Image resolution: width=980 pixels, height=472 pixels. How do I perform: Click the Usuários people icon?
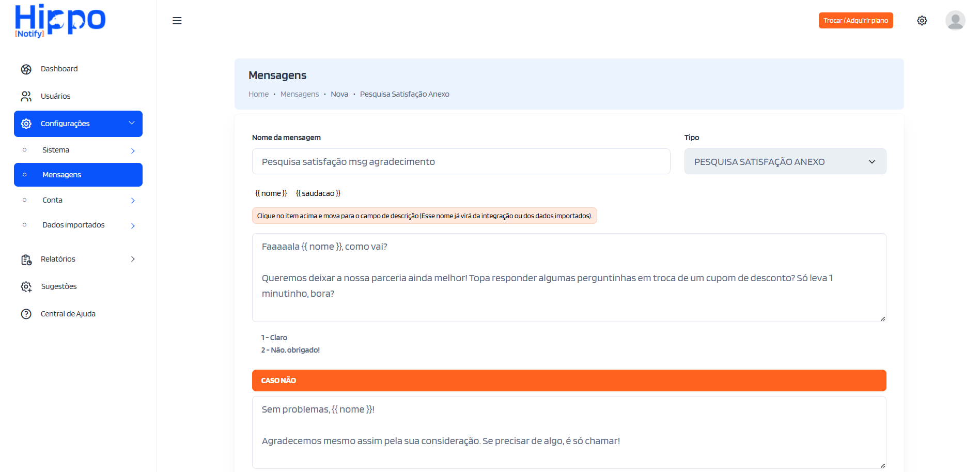[x=26, y=97]
